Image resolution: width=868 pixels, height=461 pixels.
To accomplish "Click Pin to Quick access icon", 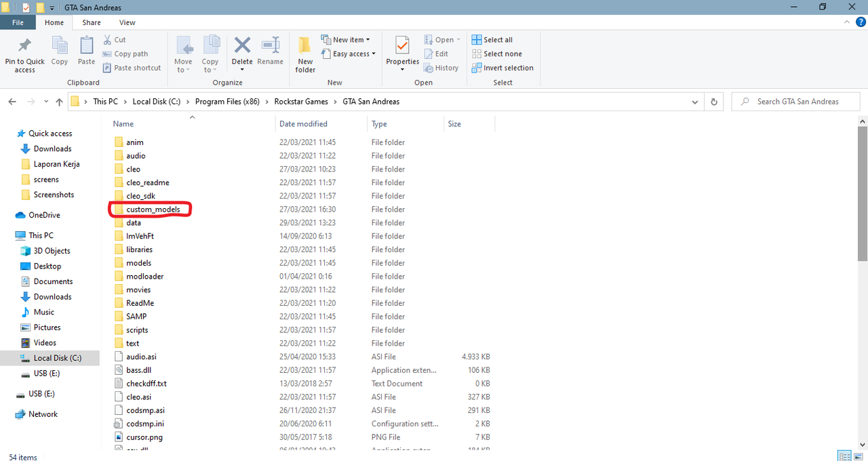I will (24, 46).
